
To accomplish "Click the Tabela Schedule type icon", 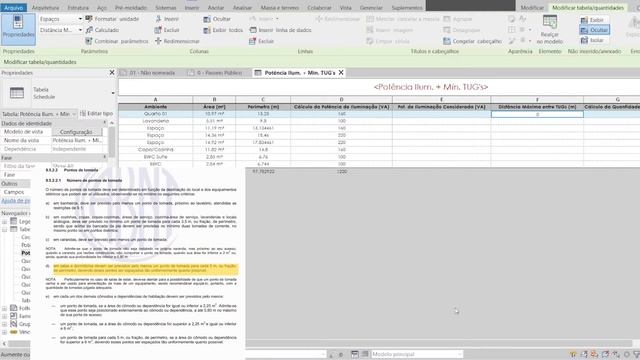I will coord(17,93).
